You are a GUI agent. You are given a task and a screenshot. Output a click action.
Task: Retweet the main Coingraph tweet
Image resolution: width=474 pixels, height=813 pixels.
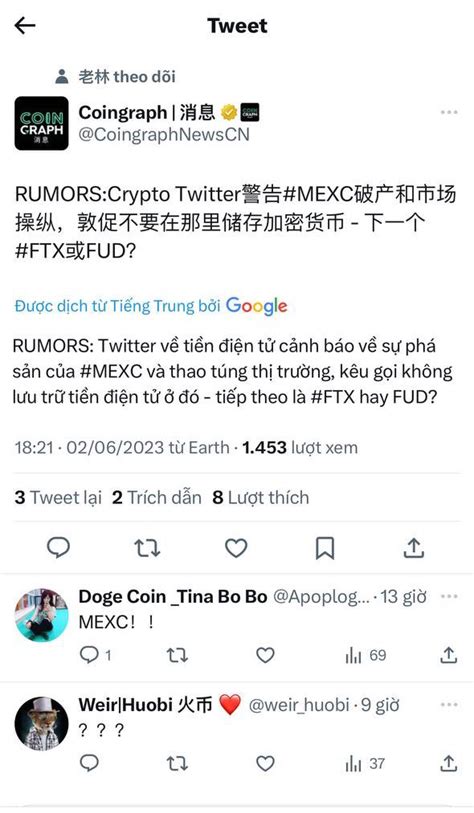click(x=147, y=548)
